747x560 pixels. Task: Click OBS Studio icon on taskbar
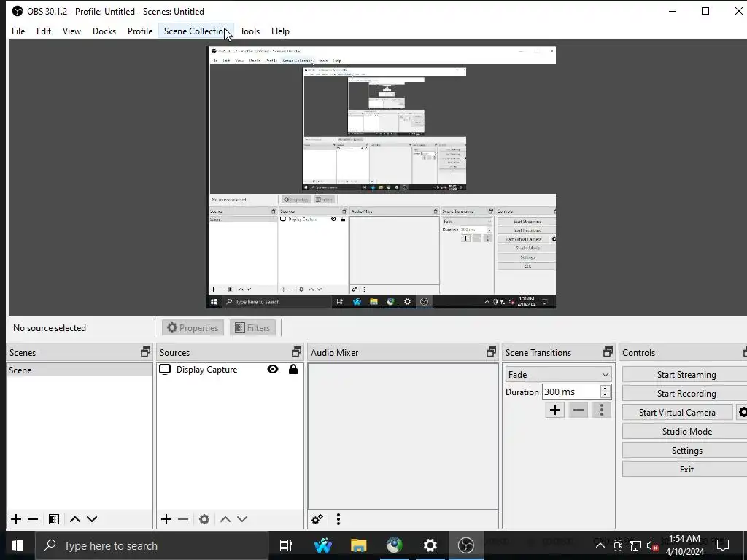click(465, 545)
